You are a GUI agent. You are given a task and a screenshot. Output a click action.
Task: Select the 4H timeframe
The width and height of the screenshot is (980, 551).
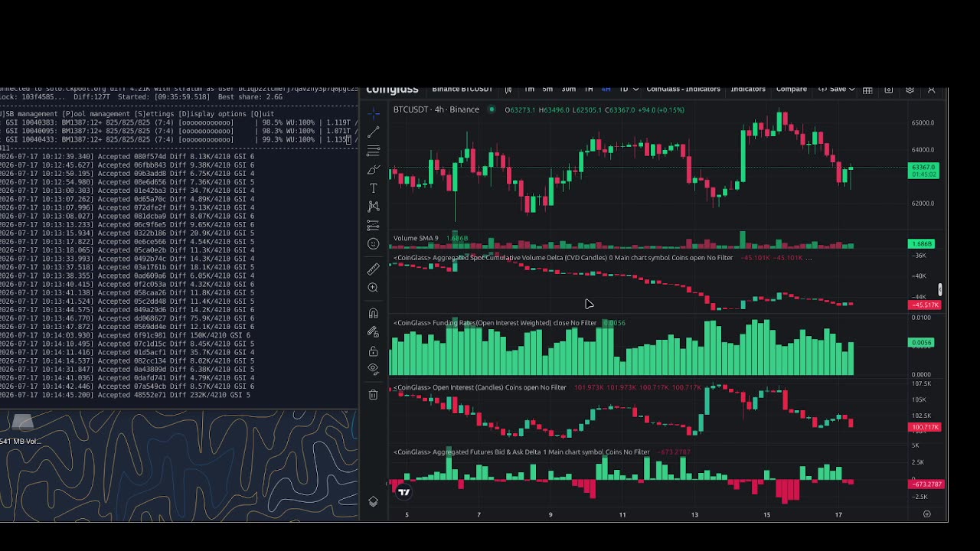(x=606, y=90)
